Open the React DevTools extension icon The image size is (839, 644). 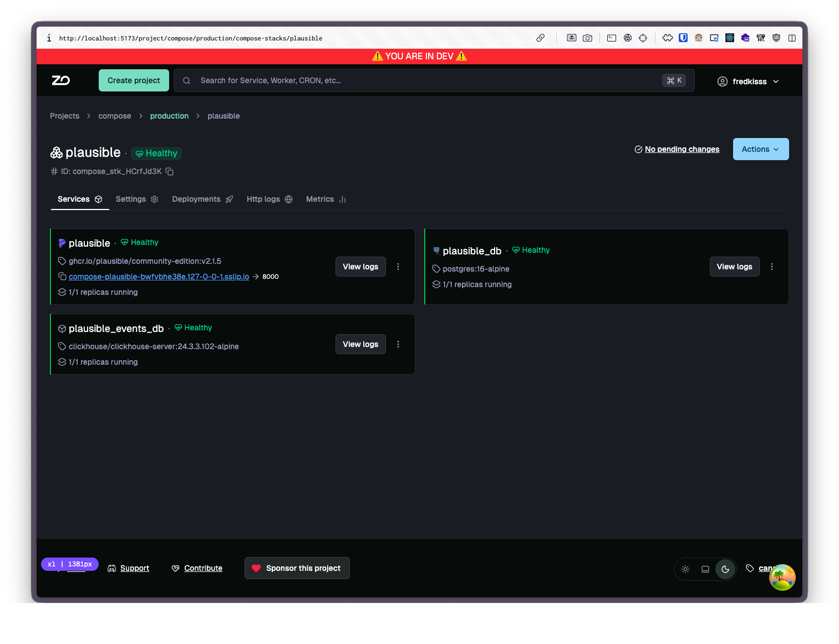(x=730, y=38)
